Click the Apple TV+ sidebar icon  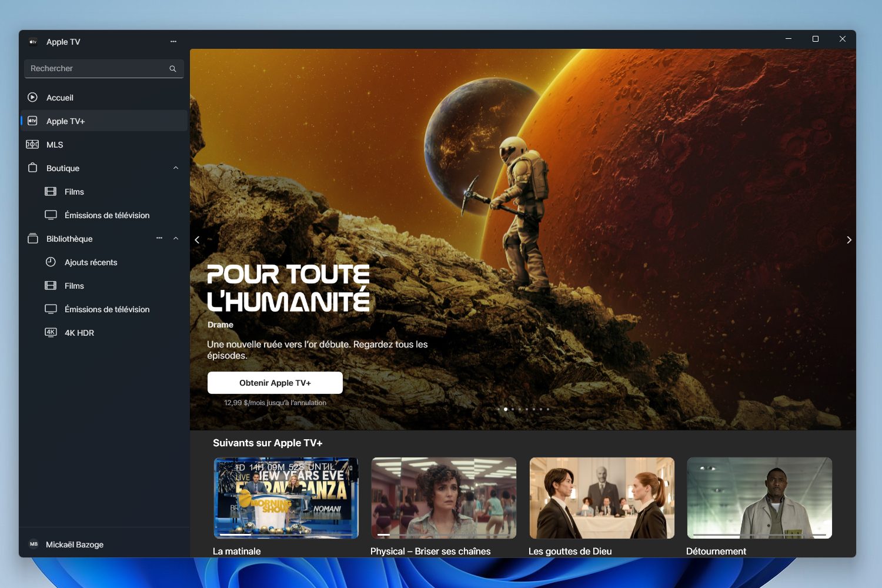pyautogui.click(x=33, y=121)
